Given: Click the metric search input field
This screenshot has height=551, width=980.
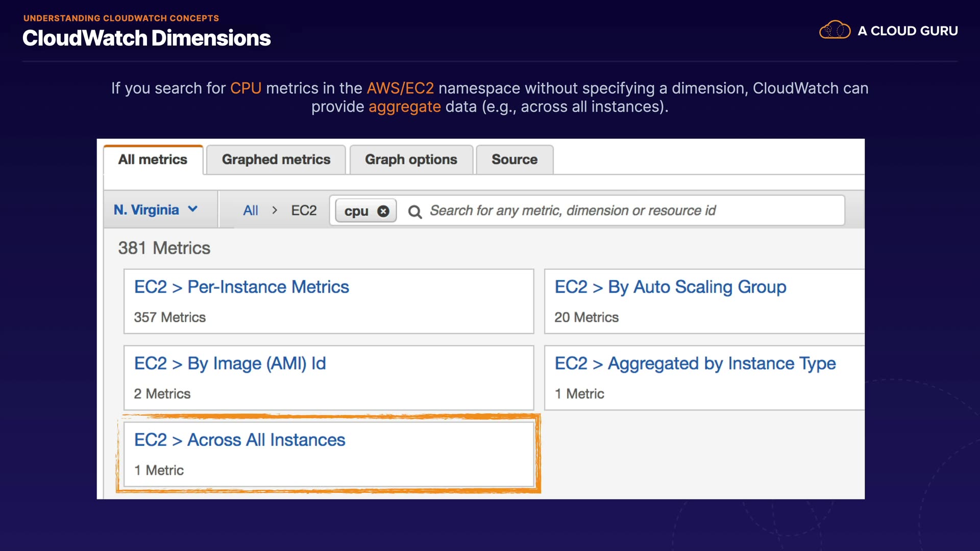Looking at the screenshot, I should point(612,211).
